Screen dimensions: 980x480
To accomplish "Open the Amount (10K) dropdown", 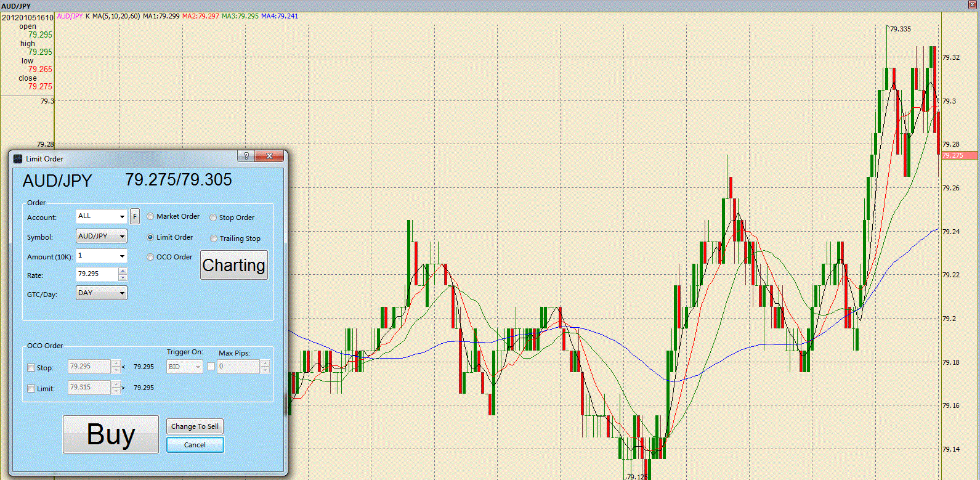I will click(x=122, y=256).
